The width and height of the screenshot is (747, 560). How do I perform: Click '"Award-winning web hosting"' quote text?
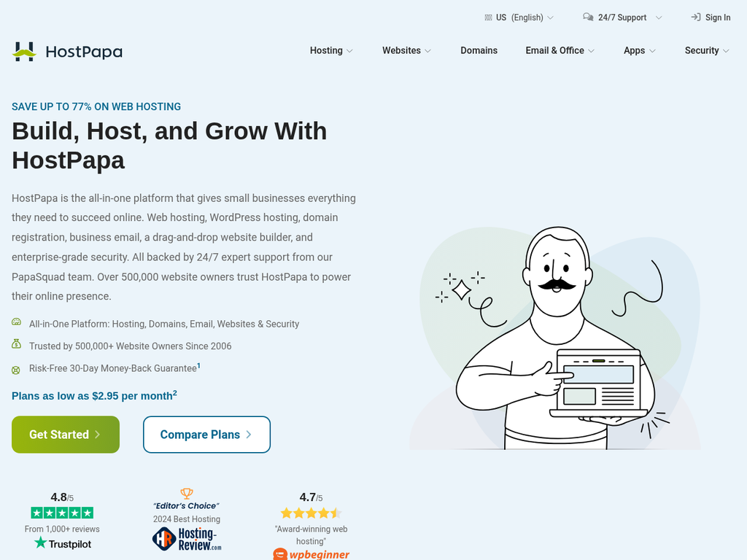(x=311, y=534)
